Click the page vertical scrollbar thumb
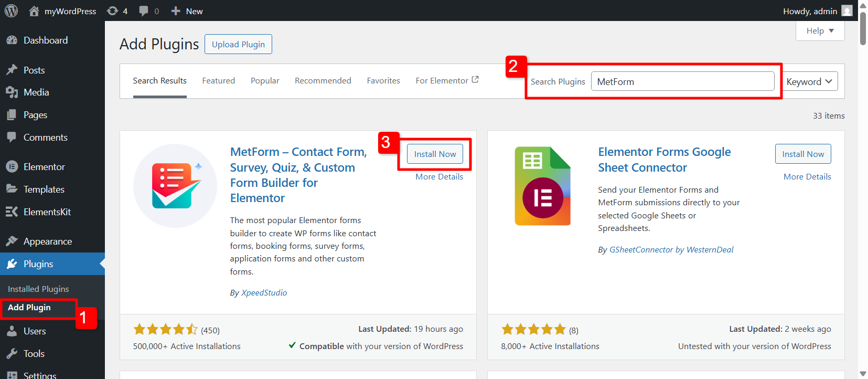Viewport: 868px width, 379px height. pyautogui.click(x=863, y=28)
